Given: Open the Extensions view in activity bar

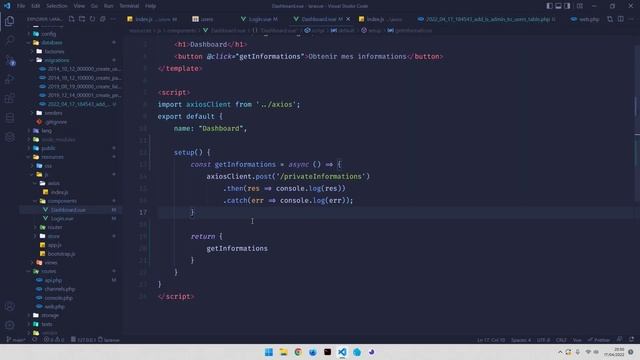Looking at the screenshot, I should tap(9, 99).
